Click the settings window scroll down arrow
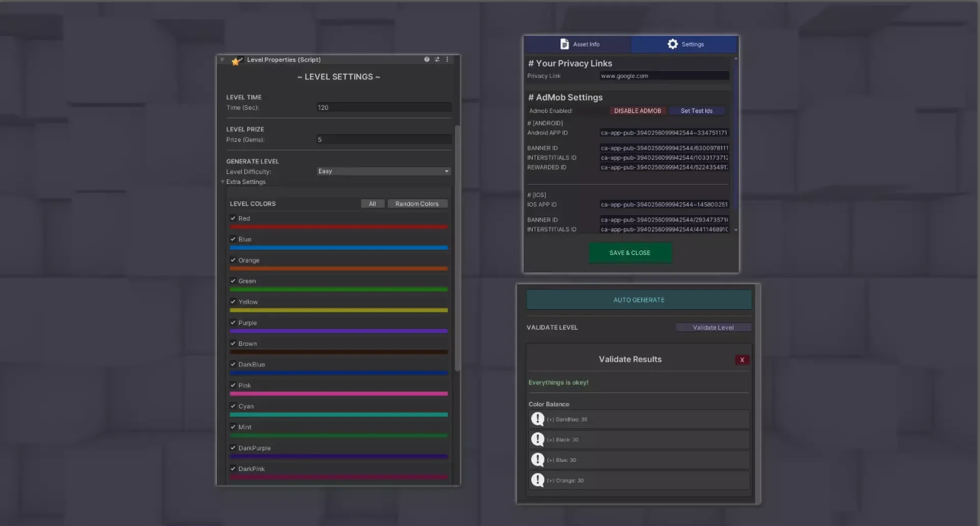The image size is (980, 526). pos(736,229)
